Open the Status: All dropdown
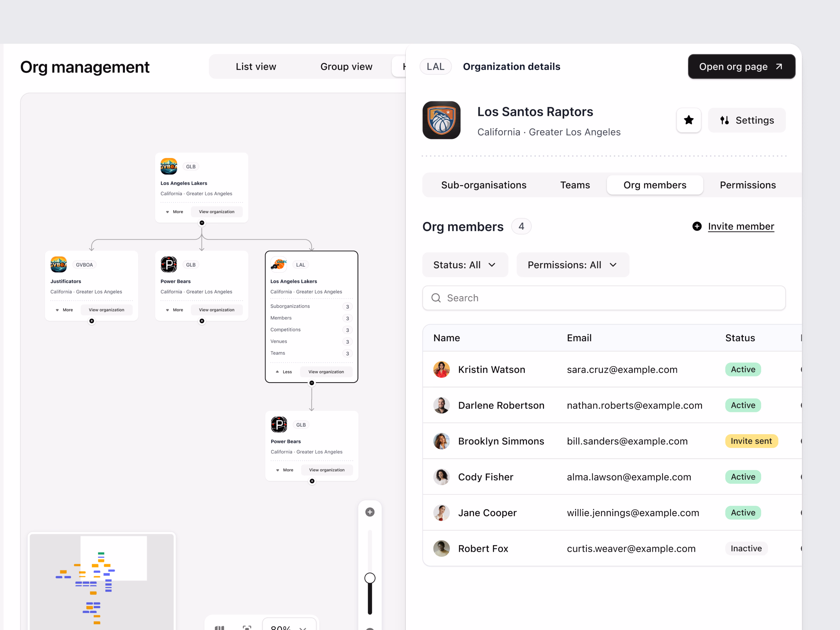Viewport: 840px width, 630px height. click(x=465, y=265)
